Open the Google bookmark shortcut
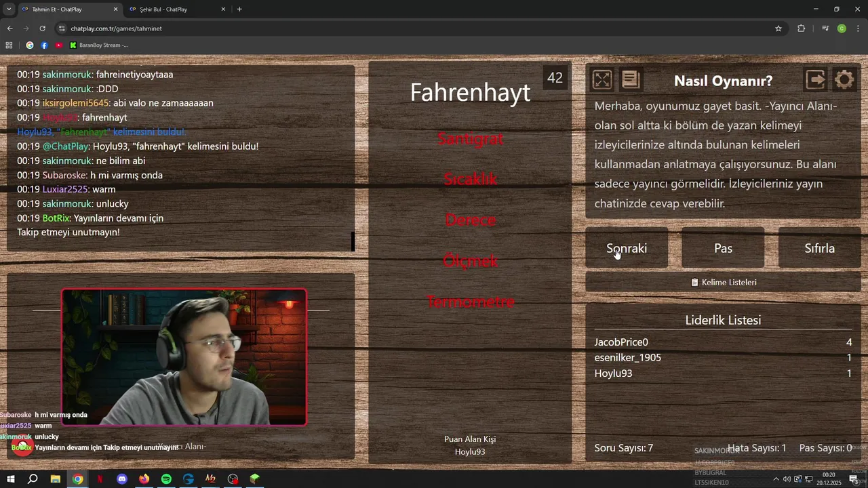868x488 pixels. (x=30, y=45)
